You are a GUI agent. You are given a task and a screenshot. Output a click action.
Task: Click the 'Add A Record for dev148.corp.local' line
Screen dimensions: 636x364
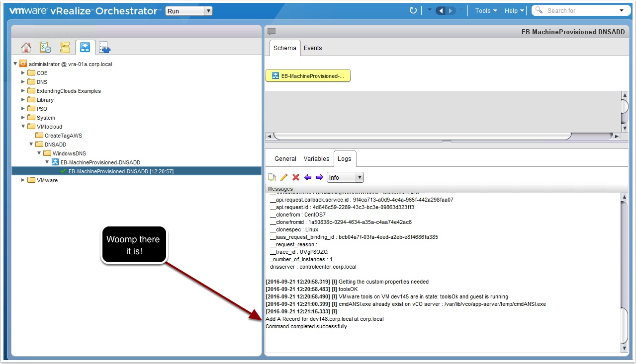[324, 319]
